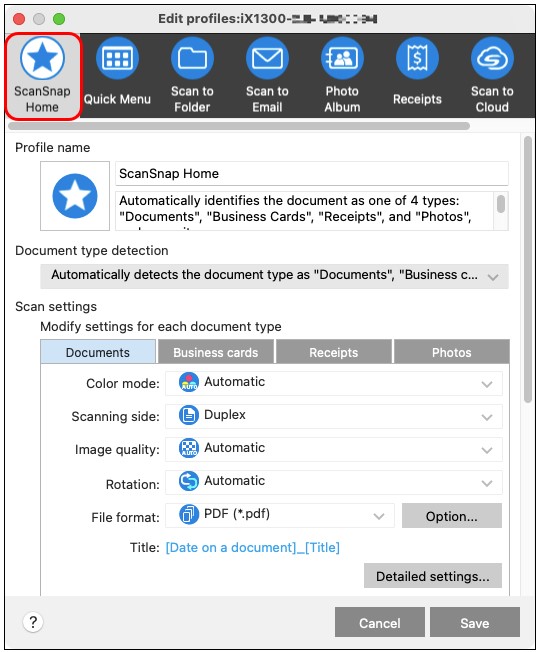
Task: Choose the Scan to Cloud profile
Action: point(492,77)
